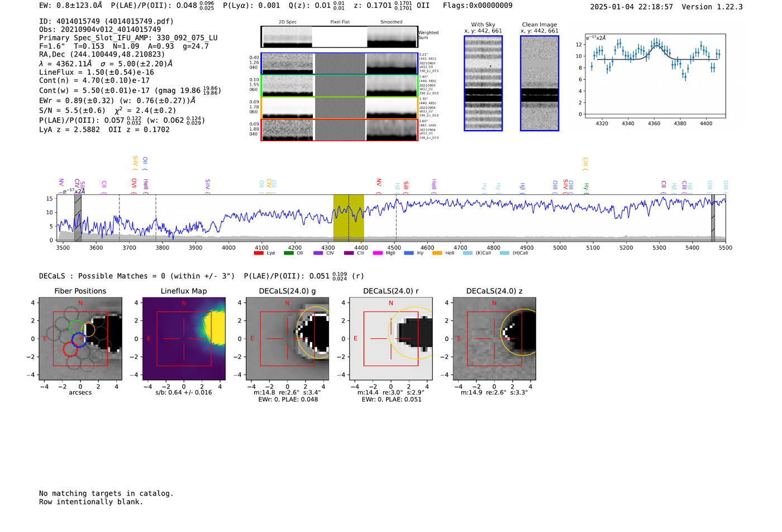Image resolution: width=782 pixels, height=532 pixels.
Task: Click the 'EWr: 0, PLAE: 0.051' caption
Action: click(x=391, y=399)
